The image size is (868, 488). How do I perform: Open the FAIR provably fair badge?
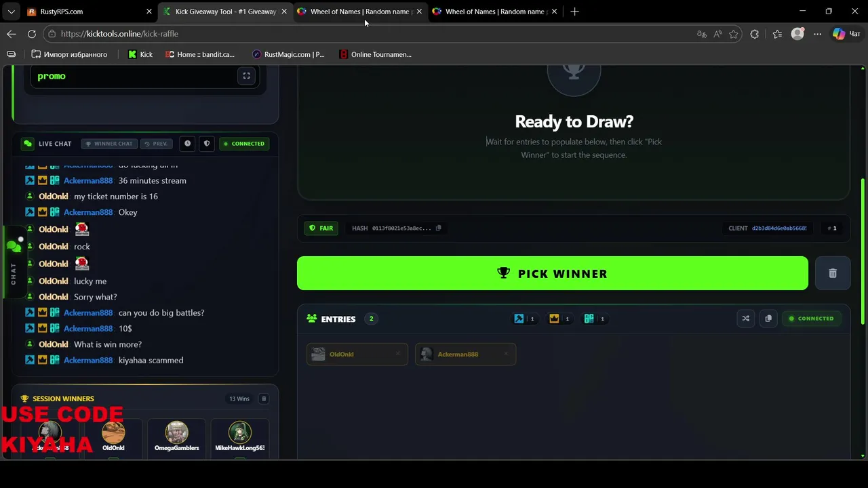click(x=321, y=228)
